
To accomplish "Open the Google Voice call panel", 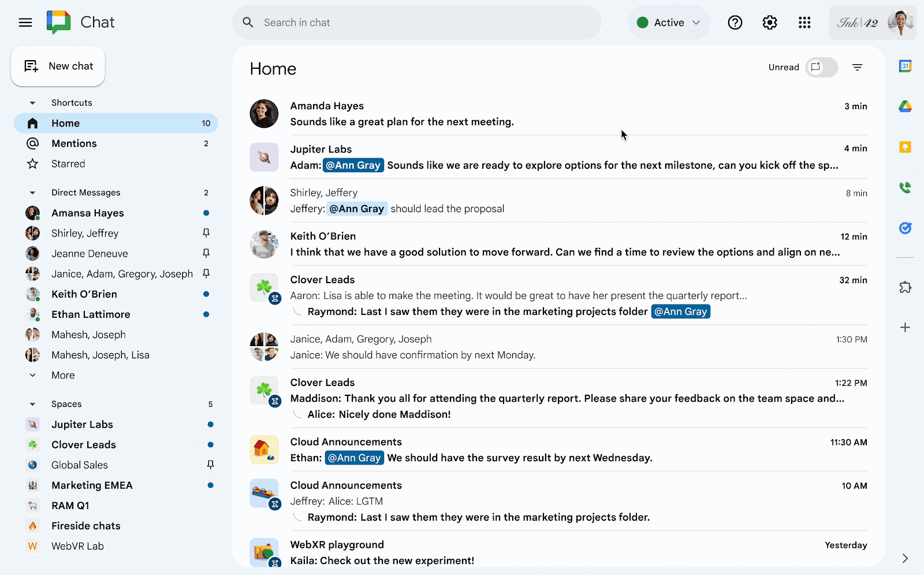I will point(906,187).
